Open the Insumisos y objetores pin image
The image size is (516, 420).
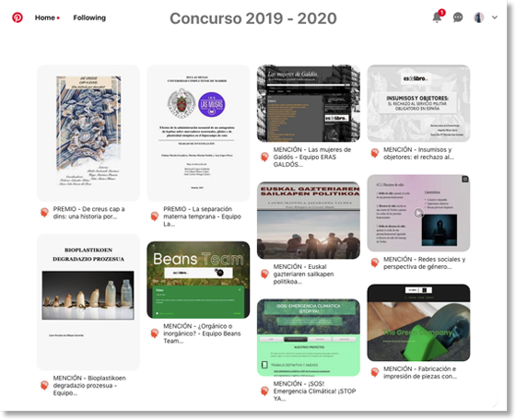(x=418, y=103)
